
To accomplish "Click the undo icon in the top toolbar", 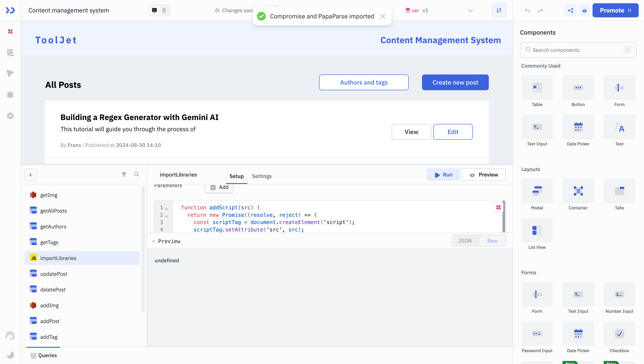I will (527, 11).
